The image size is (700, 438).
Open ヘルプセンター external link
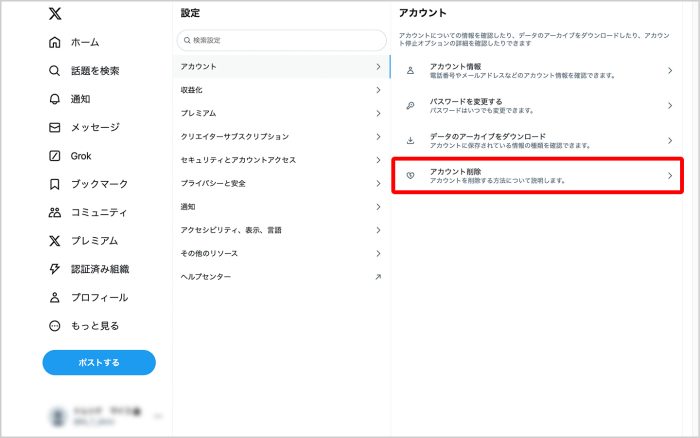[x=281, y=276]
